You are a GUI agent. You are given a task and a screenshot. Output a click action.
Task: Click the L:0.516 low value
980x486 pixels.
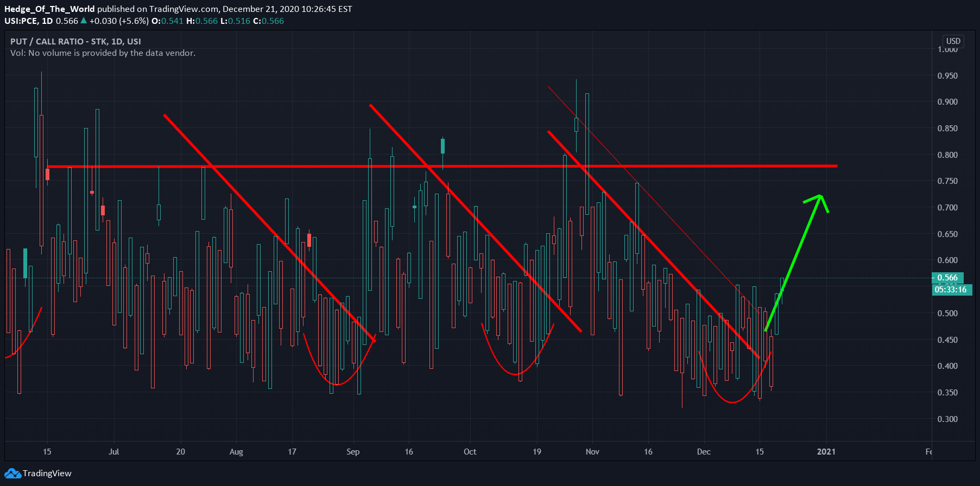[x=235, y=21]
